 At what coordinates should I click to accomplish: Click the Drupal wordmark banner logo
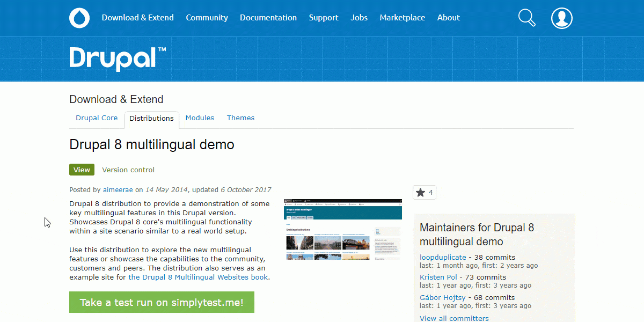click(x=118, y=59)
